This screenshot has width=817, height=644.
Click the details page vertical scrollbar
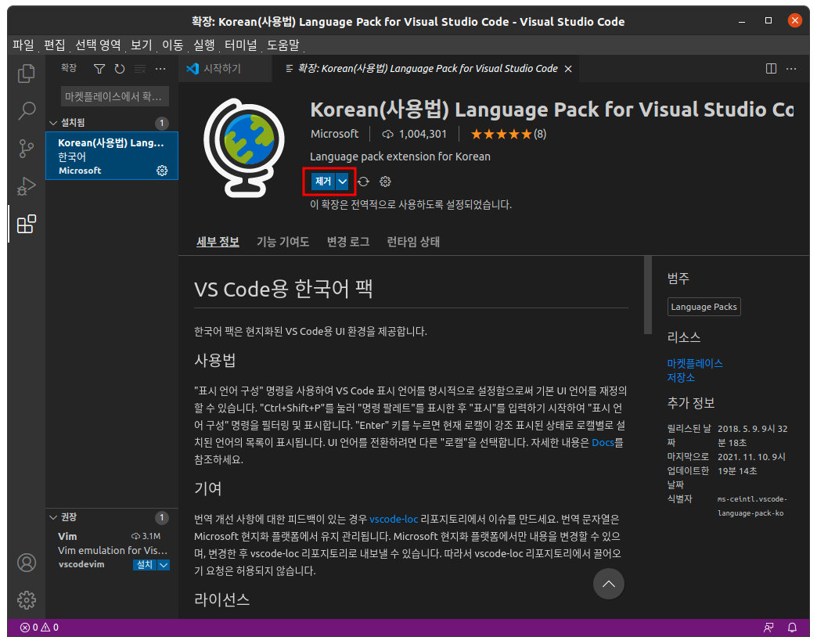point(648,295)
